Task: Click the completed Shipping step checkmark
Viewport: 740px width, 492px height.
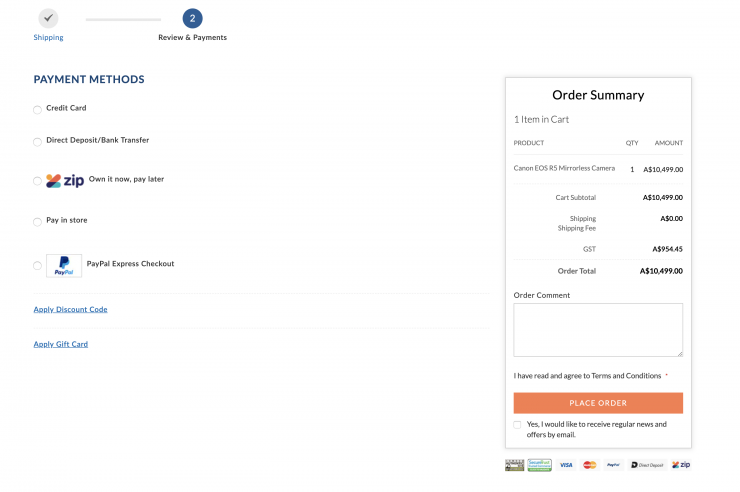Action: click(48, 18)
